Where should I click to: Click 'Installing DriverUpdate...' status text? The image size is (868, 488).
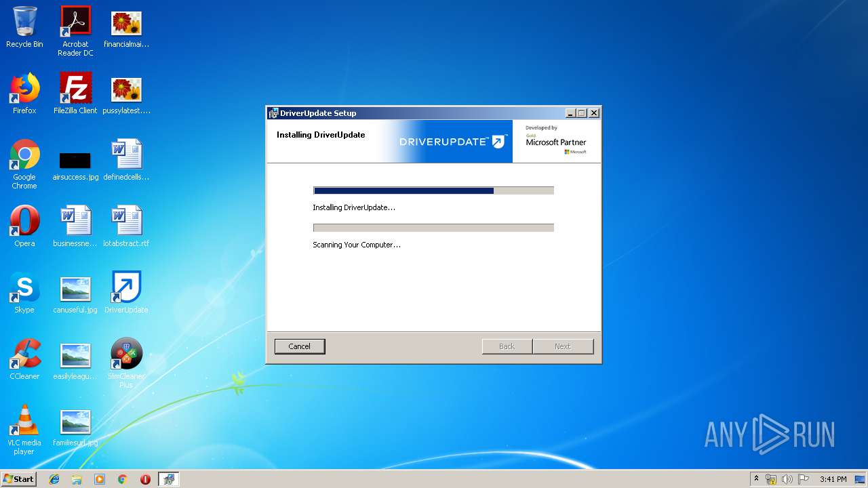click(354, 207)
